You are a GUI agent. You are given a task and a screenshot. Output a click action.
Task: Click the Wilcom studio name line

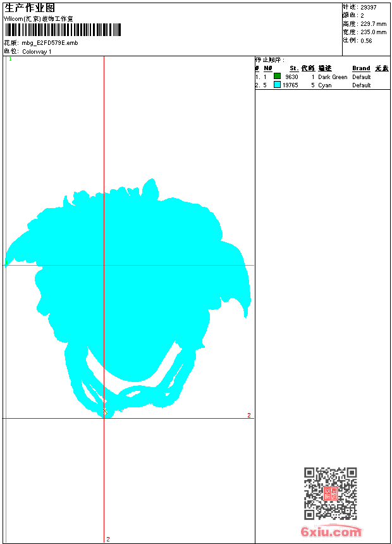[x=39, y=19]
